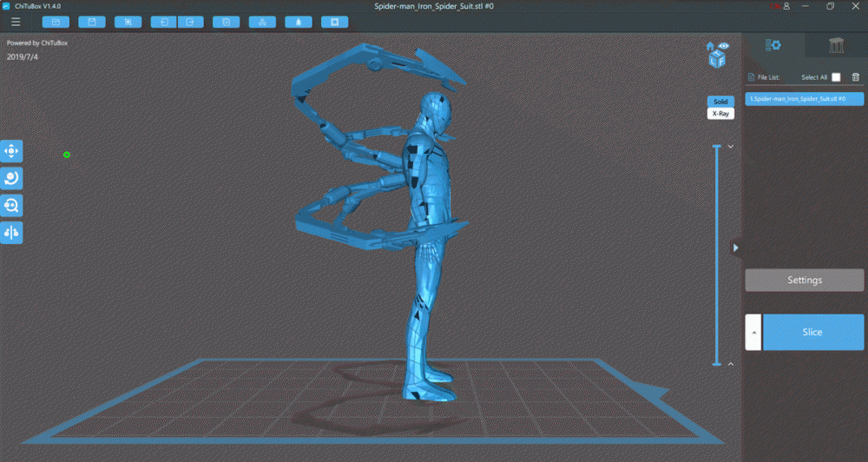Click the vertical layer preview slider
868x462 pixels.
[x=717, y=254]
